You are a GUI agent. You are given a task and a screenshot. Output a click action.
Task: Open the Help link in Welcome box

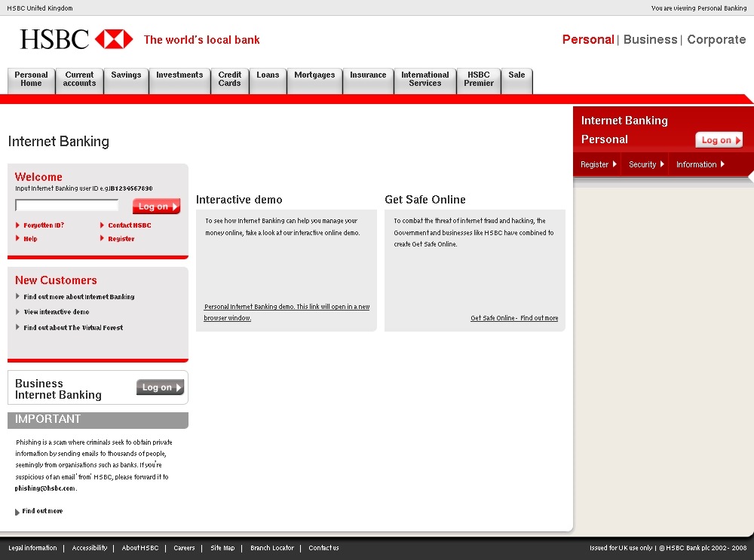tap(30, 239)
